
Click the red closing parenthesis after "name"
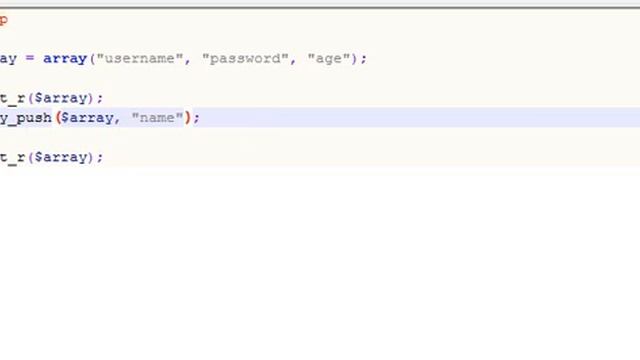coord(188,118)
